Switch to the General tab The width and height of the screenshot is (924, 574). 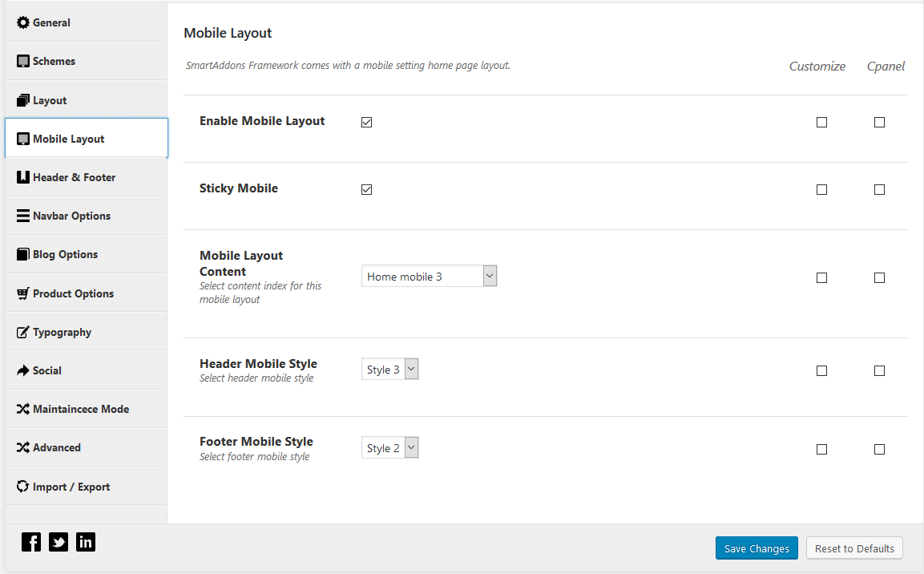(x=86, y=22)
